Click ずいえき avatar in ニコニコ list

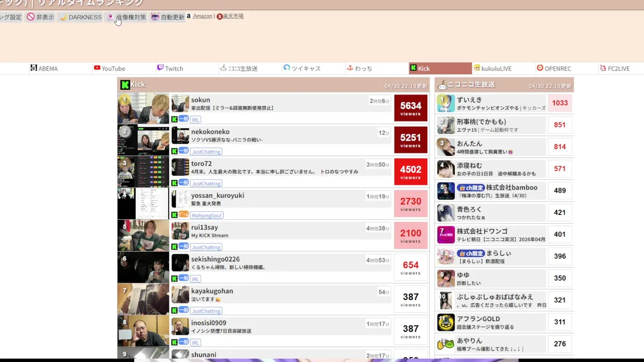446,103
